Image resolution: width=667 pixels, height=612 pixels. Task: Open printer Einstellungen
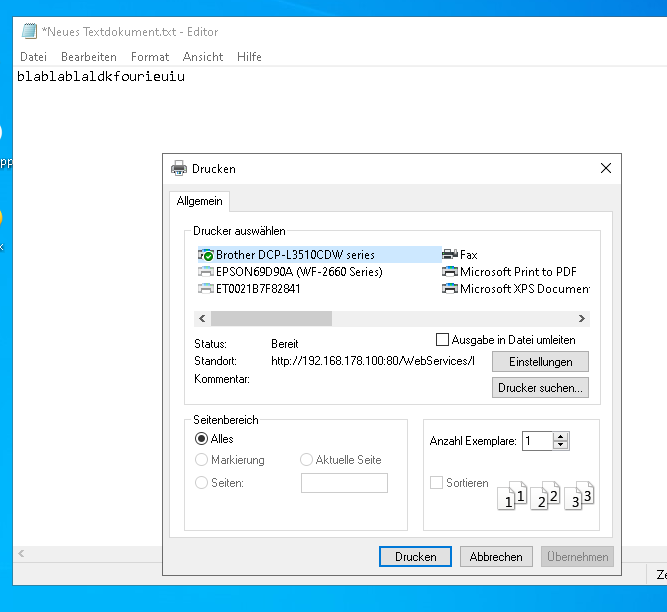[540, 362]
